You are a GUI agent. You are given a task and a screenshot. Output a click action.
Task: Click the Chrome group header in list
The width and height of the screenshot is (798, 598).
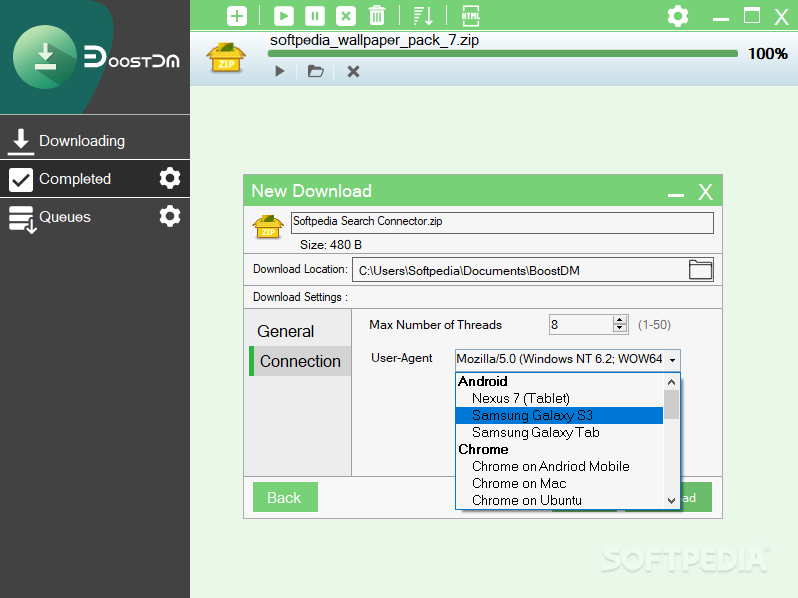(559, 449)
